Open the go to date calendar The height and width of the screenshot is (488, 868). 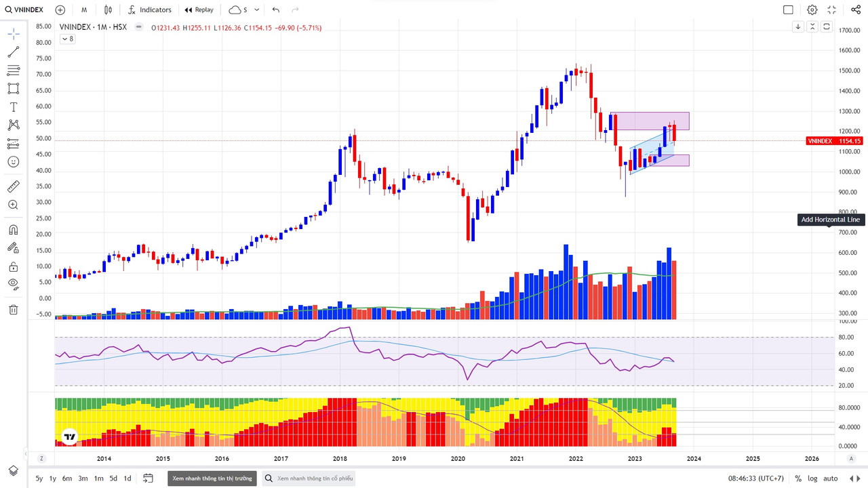[149, 479]
